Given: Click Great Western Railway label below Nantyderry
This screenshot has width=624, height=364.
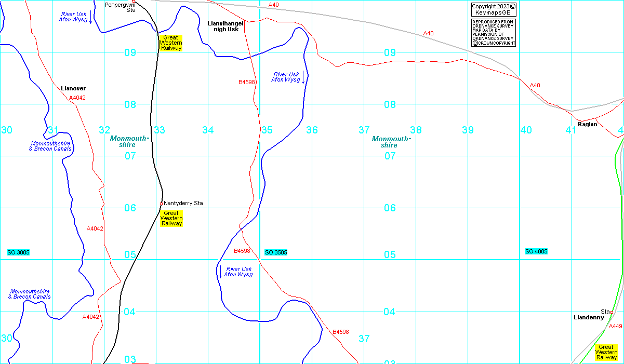Looking at the screenshot, I should (x=171, y=219).
